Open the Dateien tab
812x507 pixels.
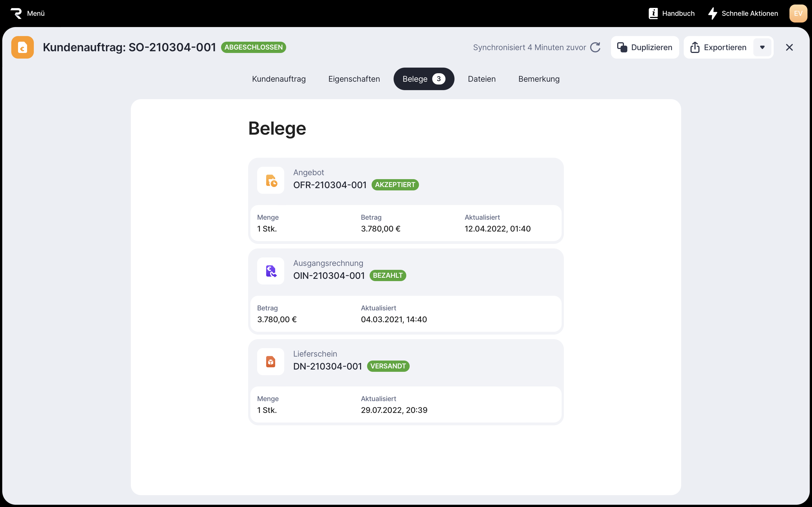482,79
